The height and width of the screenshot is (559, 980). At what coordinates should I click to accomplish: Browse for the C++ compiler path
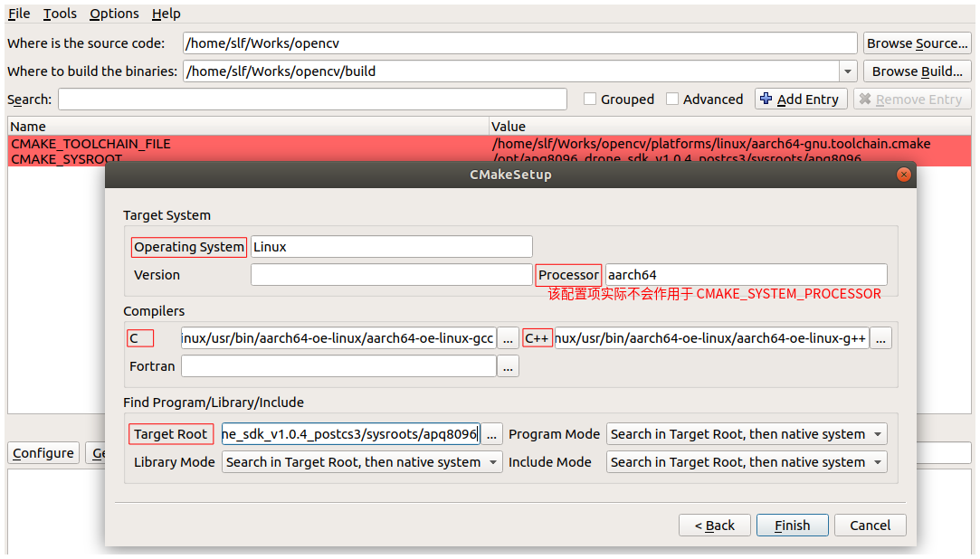(880, 337)
